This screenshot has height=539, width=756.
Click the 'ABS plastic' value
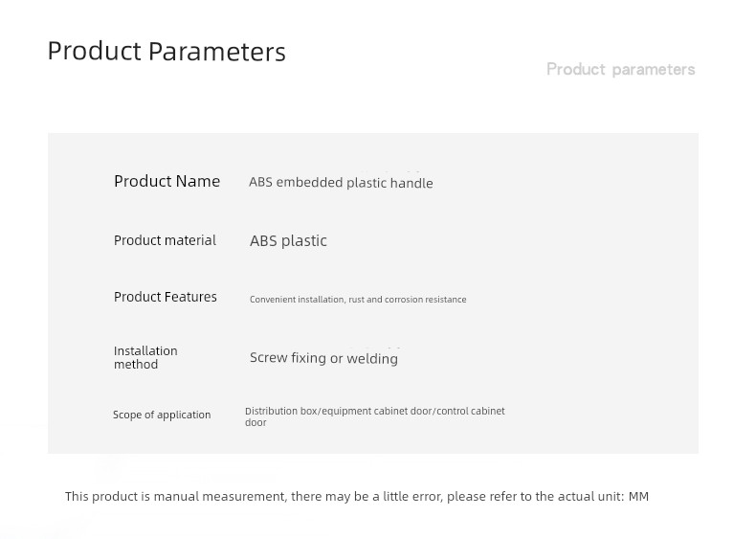pos(288,240)
